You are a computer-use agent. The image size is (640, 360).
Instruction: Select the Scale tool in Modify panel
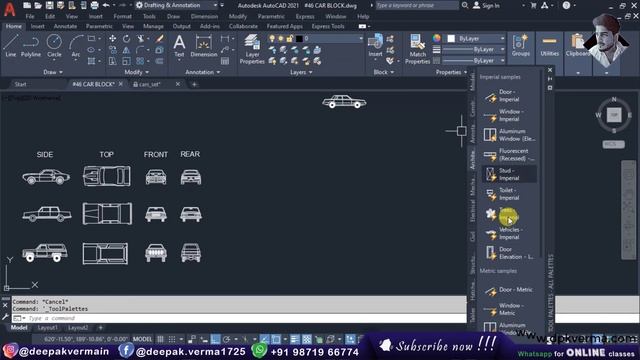click(127, 61)
